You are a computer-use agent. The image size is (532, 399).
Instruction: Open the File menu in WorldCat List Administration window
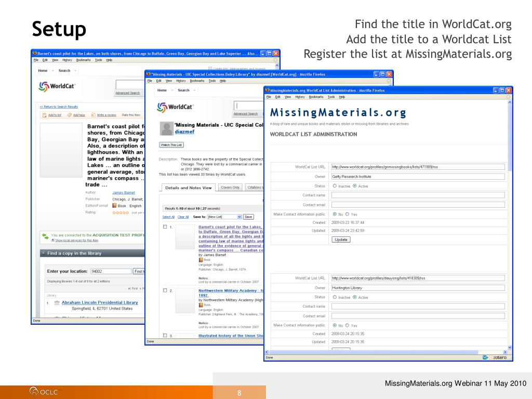tap(269, 97)
